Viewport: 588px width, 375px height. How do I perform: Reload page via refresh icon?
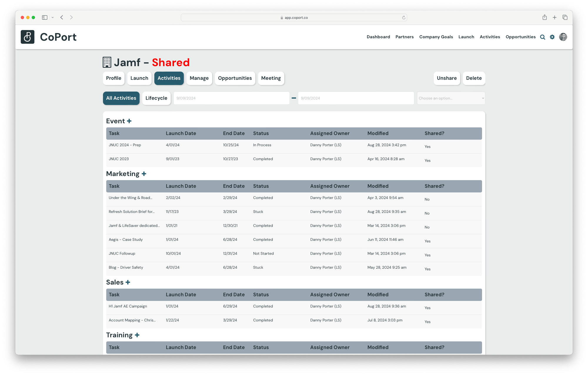[404, 18]
